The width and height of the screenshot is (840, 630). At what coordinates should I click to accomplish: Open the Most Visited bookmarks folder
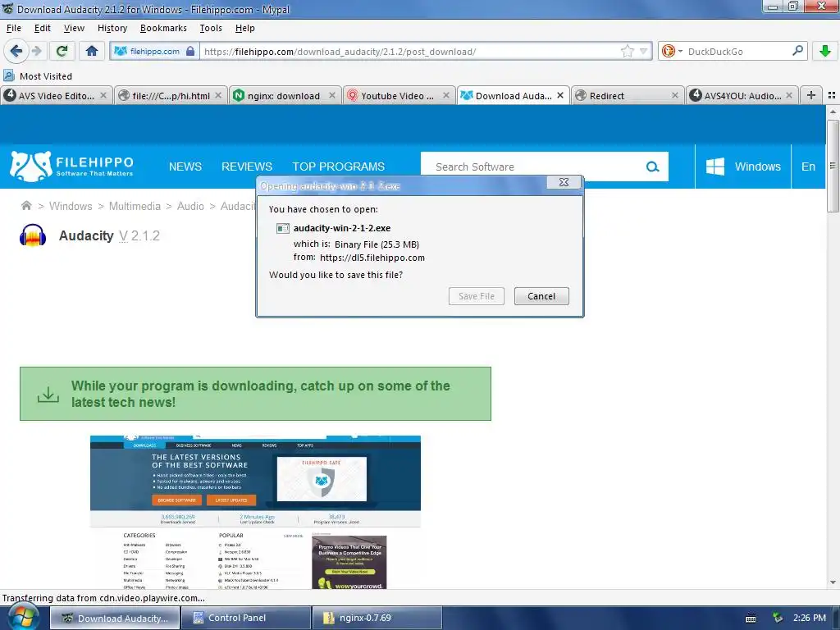pyautogui.click(x=38, y=76)
